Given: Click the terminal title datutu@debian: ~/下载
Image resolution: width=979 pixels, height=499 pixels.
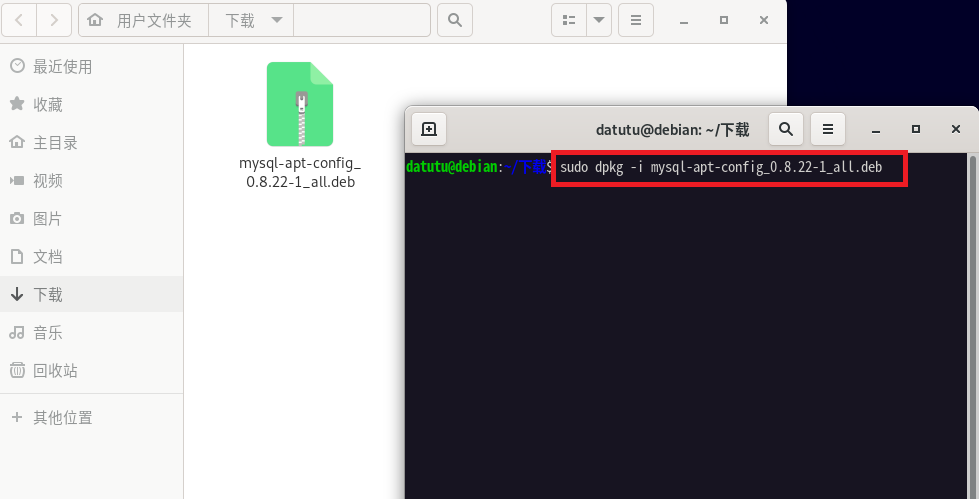Looking at the screenshot, I should point(672,130).
